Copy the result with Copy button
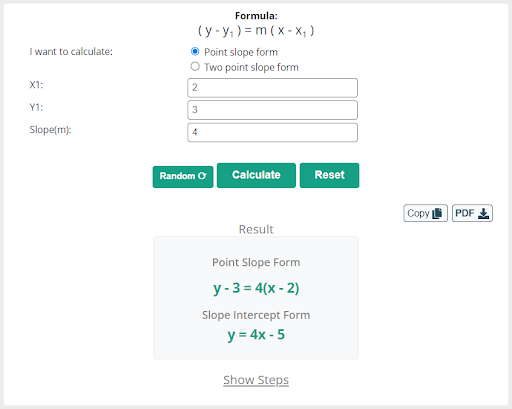The image size is (512, 409). [425, 213]
